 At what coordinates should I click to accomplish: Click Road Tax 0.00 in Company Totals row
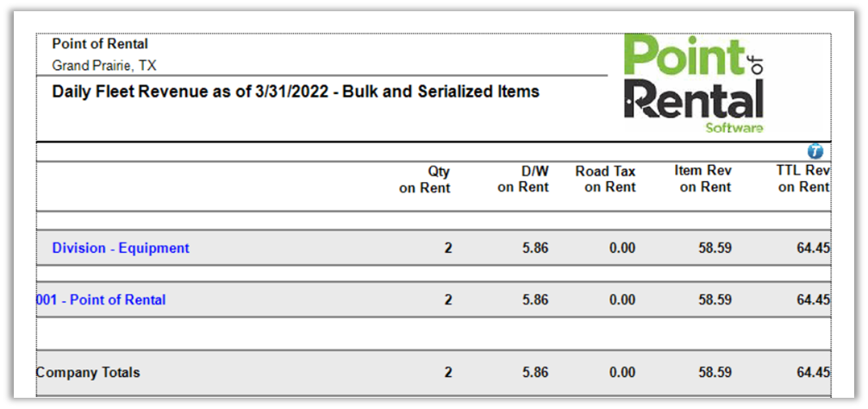coord(621,373)
